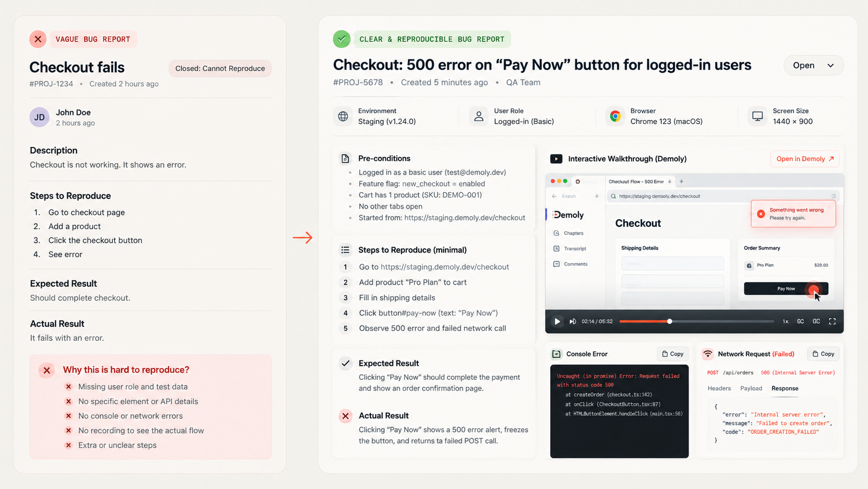The width and height of the screenshot is (868, 489).
Task: Click the Pro Plan item in Order Summary
Action: [x=786, y=265]
